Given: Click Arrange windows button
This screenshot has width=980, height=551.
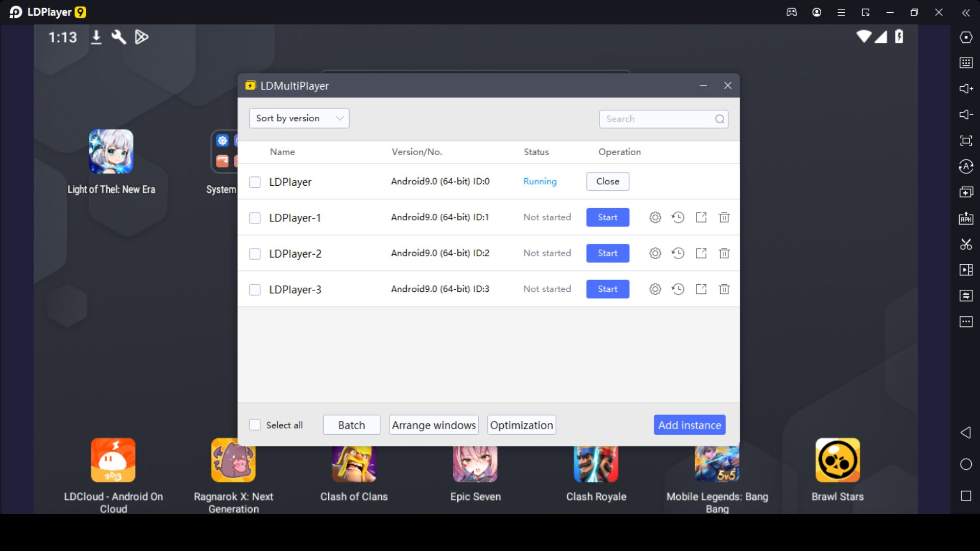Looking at the screenshot, I should (x=434, y=425).
